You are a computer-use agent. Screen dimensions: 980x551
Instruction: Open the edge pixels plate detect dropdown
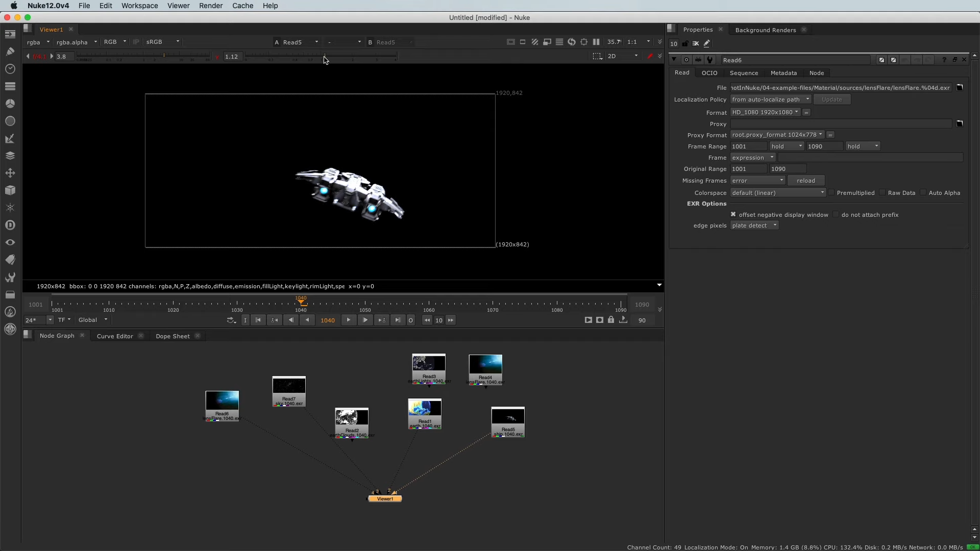pos(754,226)
